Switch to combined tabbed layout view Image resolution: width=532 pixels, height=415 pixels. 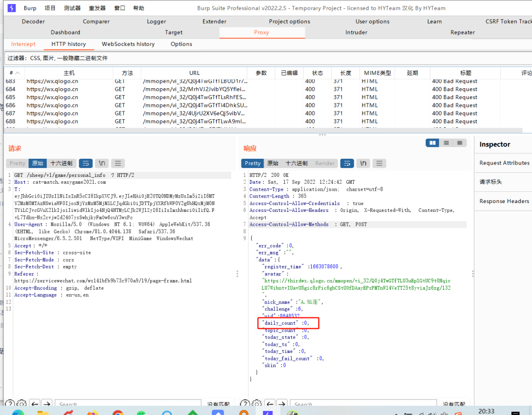coord(460,143)
